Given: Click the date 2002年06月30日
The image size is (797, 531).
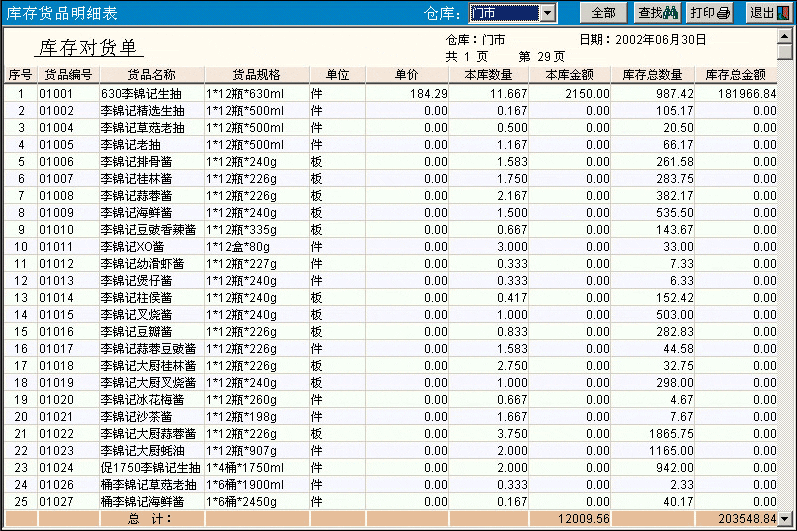Looking at the screenshot, I should click(661, 40).
